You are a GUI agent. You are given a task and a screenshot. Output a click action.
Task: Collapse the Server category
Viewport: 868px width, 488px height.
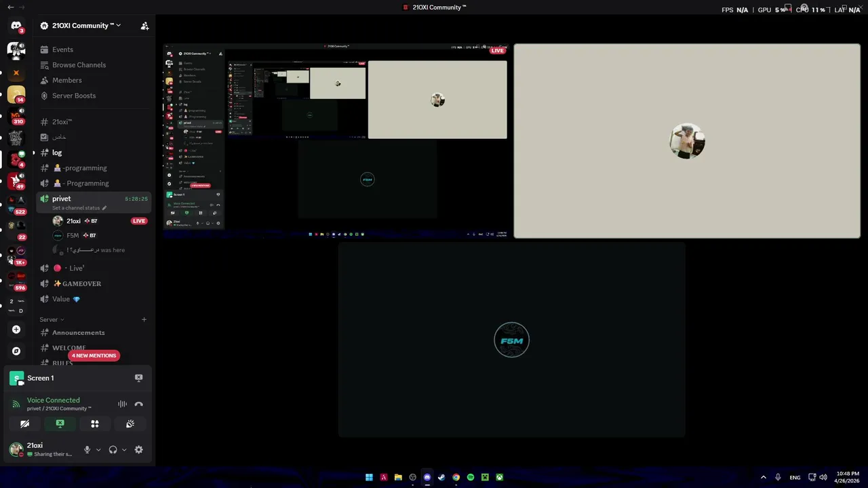[52, 319]
